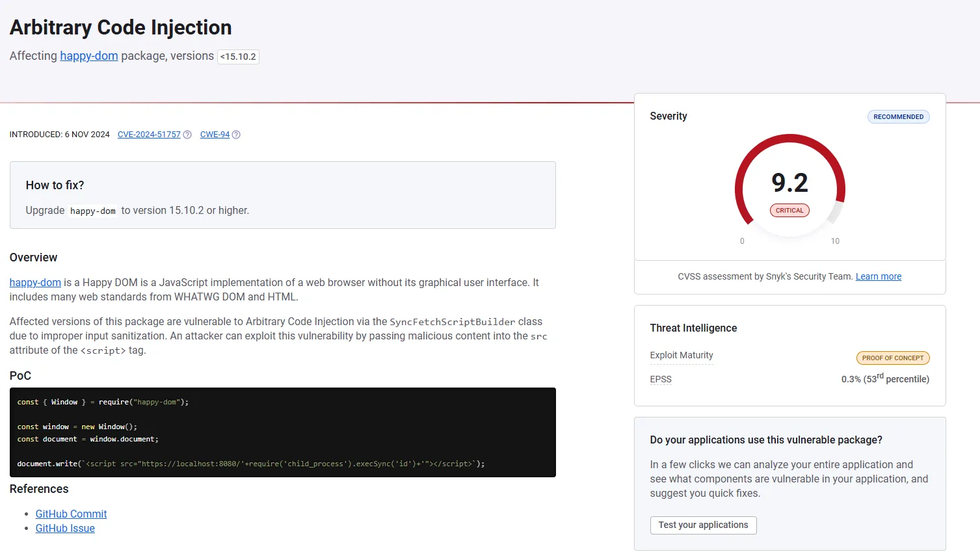Click the Threat Intelligence heading
This screenshot has height=554, width=980.
click(x=693, y=328)
